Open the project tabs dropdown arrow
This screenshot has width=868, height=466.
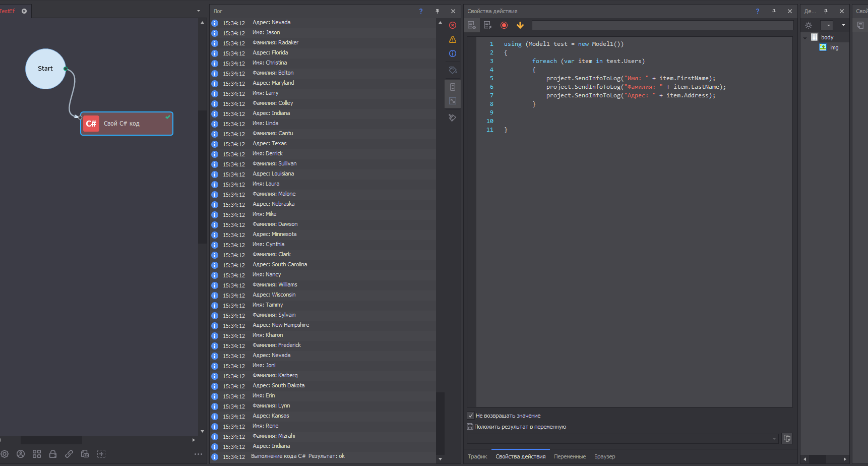tap(198, 11)
